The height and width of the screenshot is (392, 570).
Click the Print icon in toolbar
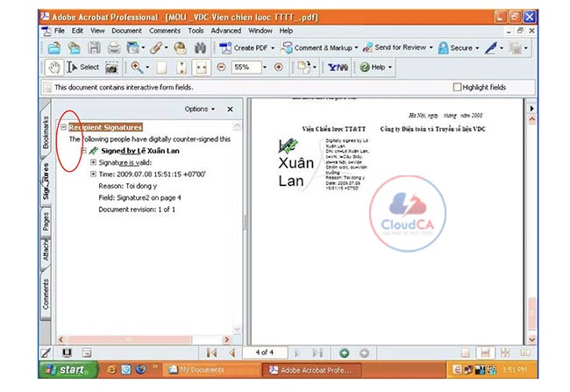pos(114,48)
